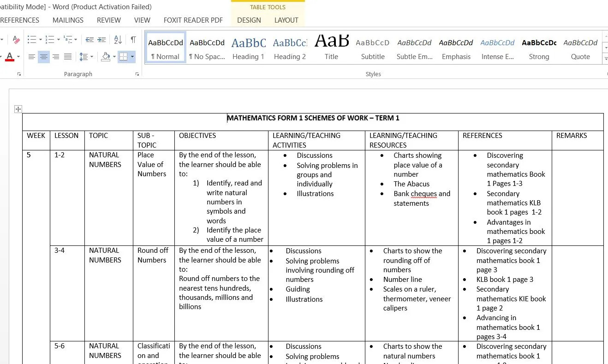Select the table move handle icon
608x364 pixels.
coord(18,109)
